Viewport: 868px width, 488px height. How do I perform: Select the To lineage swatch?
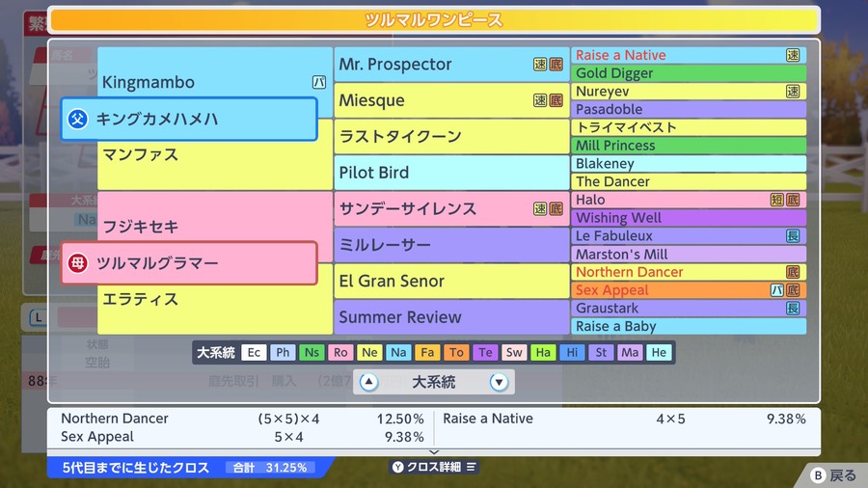[456, 352]
